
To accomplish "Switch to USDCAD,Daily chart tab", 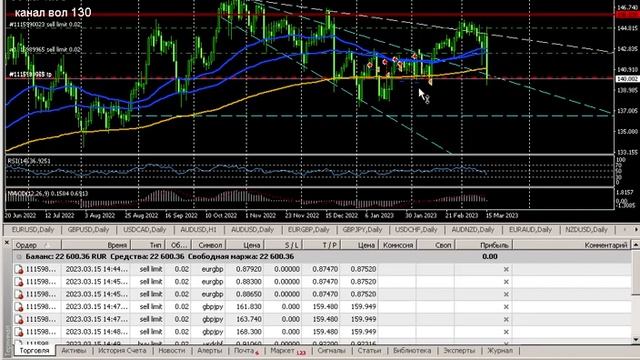I will click(145, 230).
